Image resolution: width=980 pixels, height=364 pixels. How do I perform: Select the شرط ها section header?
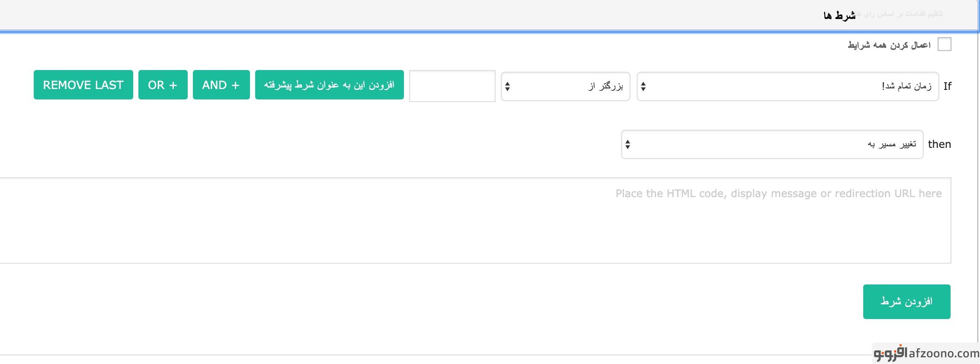(x=839, y=16)
